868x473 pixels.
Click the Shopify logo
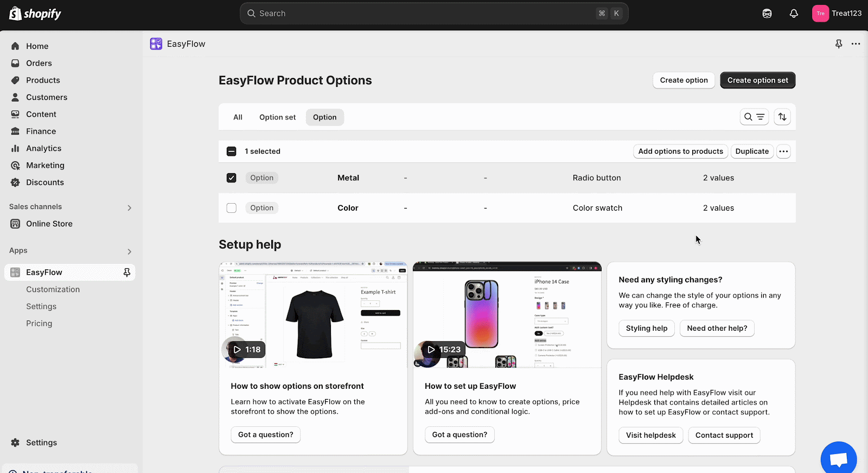[x=35, y=14]
